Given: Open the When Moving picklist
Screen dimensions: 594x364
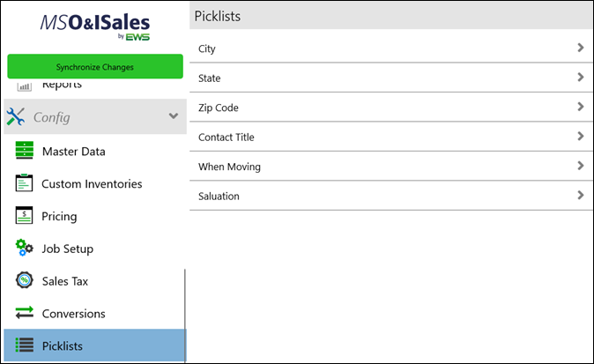Looking at the screenshot, I should [x=388, y=166].
